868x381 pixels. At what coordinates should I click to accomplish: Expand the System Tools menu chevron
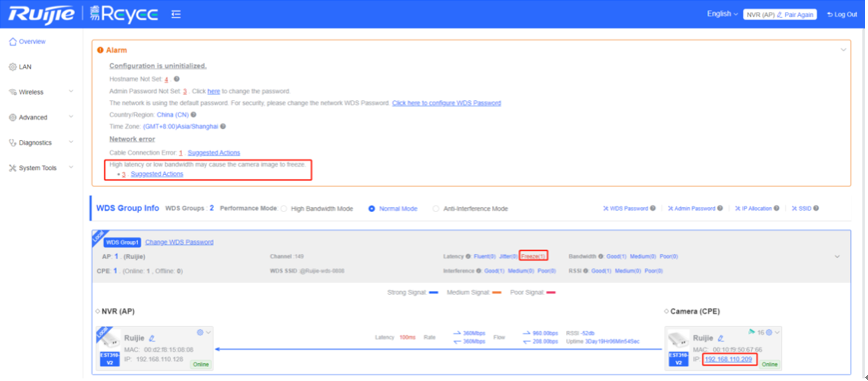(x=71, y=167)
